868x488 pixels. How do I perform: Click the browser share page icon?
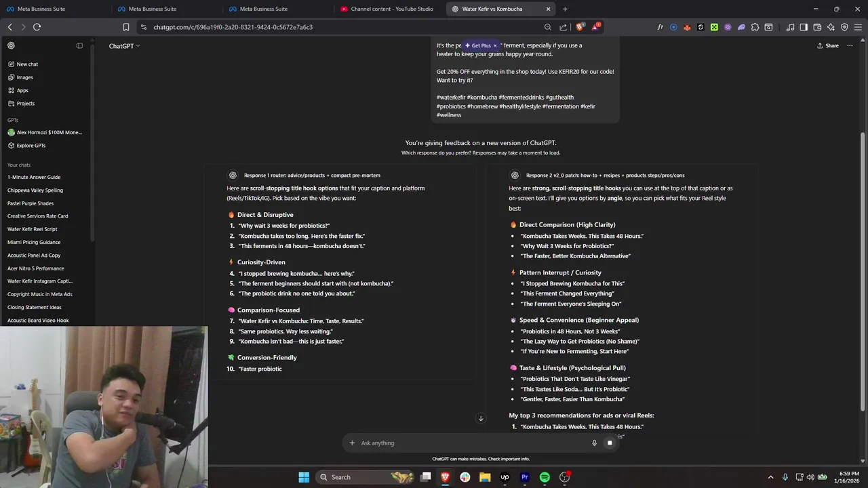tap(563, 27)
